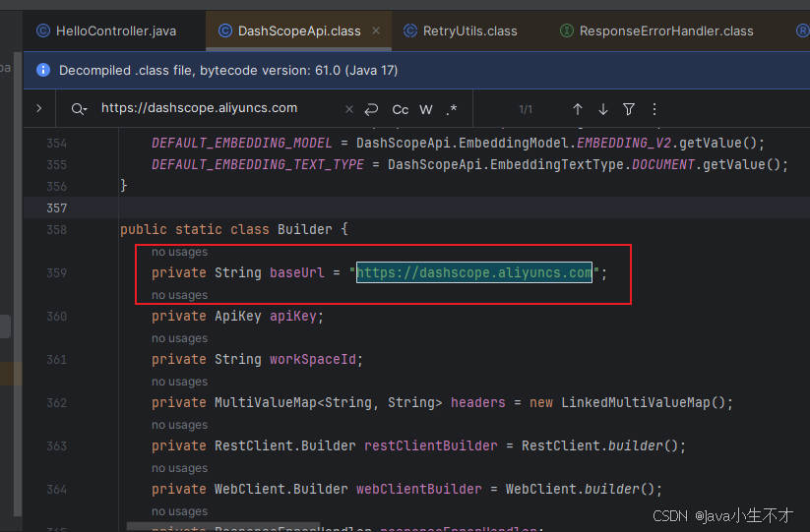This screenshot has width=810, height=532.
Task: Click WebClient.builder() call
Action: click(x=581, y=489)
